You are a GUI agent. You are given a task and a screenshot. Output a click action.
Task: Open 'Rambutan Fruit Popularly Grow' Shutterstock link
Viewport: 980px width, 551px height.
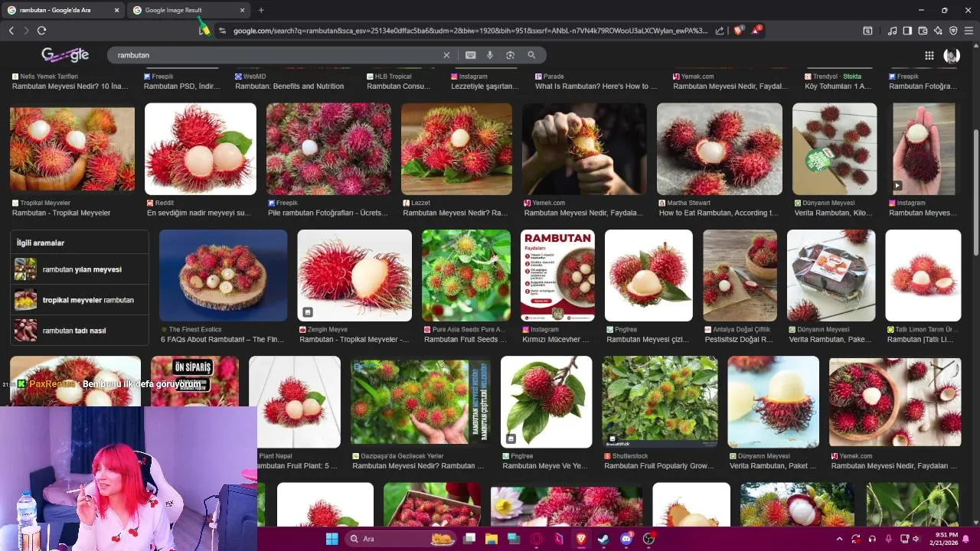(x=659, y=465)
